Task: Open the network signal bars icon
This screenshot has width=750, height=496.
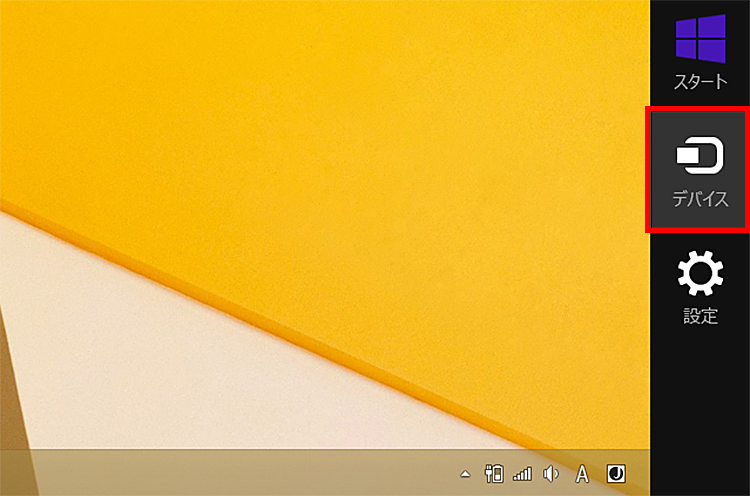Action: (x=522, y=474)
